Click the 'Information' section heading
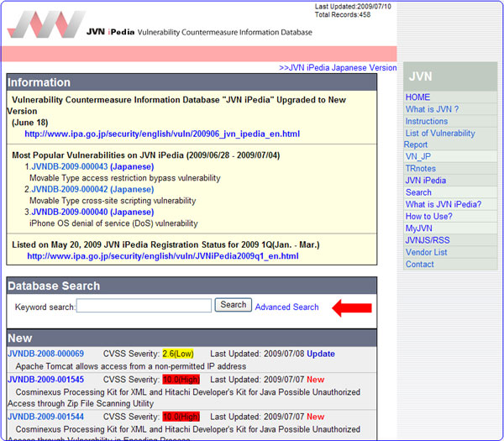The image size is (504, 441). (39, 82)
